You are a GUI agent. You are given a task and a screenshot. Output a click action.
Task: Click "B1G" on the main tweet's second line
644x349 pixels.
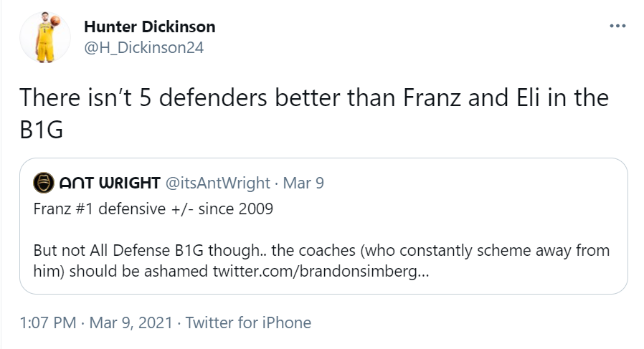(43, 132)
